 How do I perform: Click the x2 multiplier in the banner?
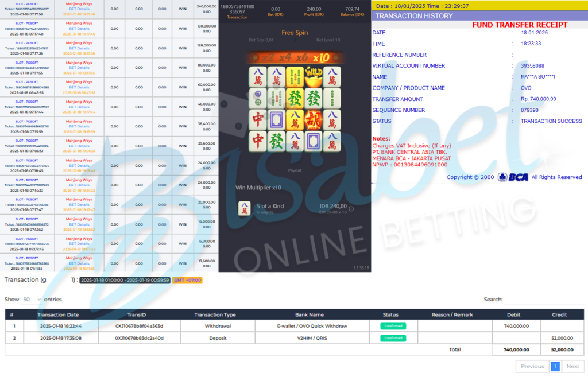267,58
